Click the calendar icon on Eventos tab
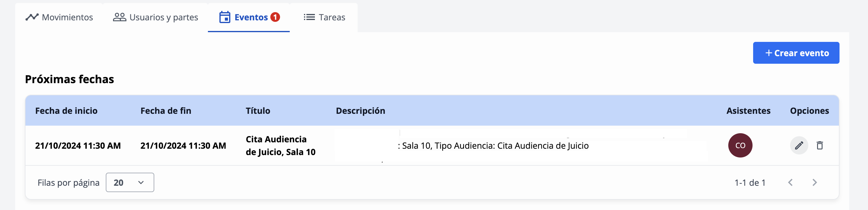This screenshot has height=210, width=868. 225,17
